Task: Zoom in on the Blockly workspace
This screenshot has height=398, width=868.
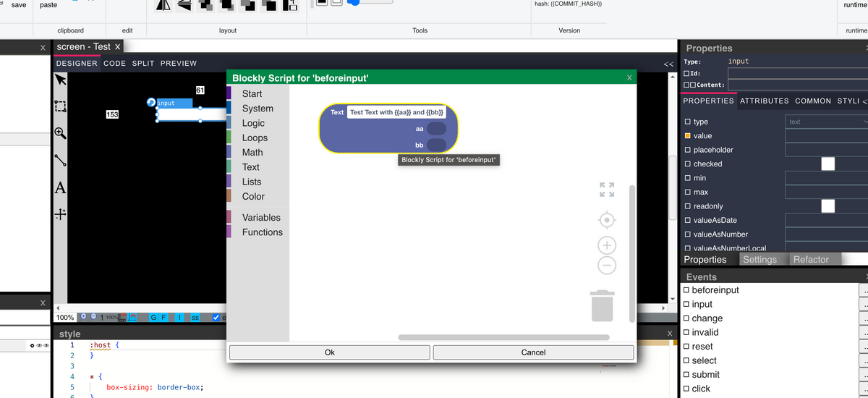Action: click(607, 245)
